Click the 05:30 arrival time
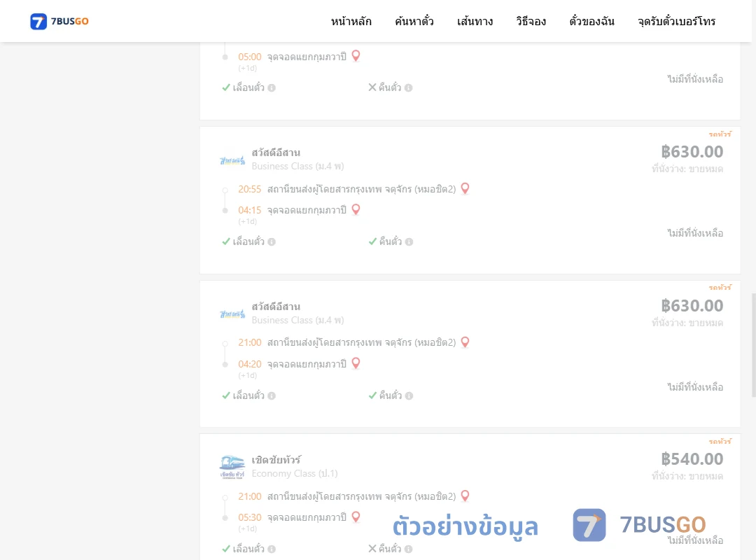Screen dimensions: 756x560 (x=250, y=517)
